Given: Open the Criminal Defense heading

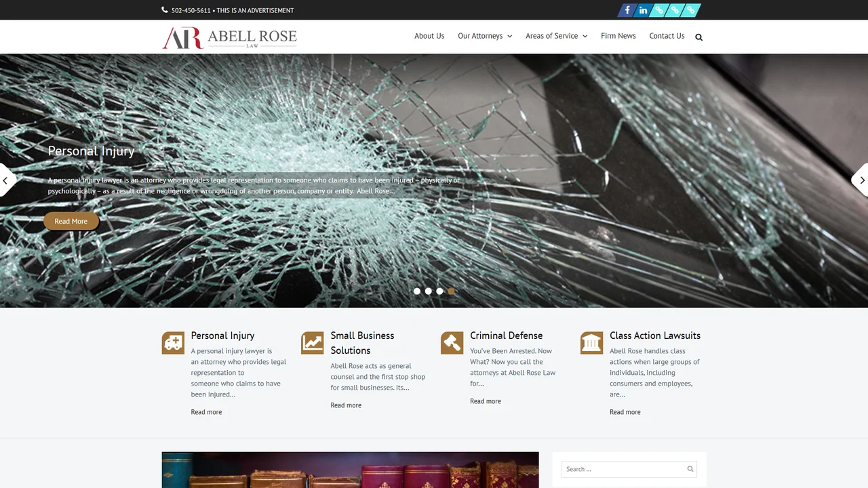Looking at the screenshot, I should tap(506, 335).
